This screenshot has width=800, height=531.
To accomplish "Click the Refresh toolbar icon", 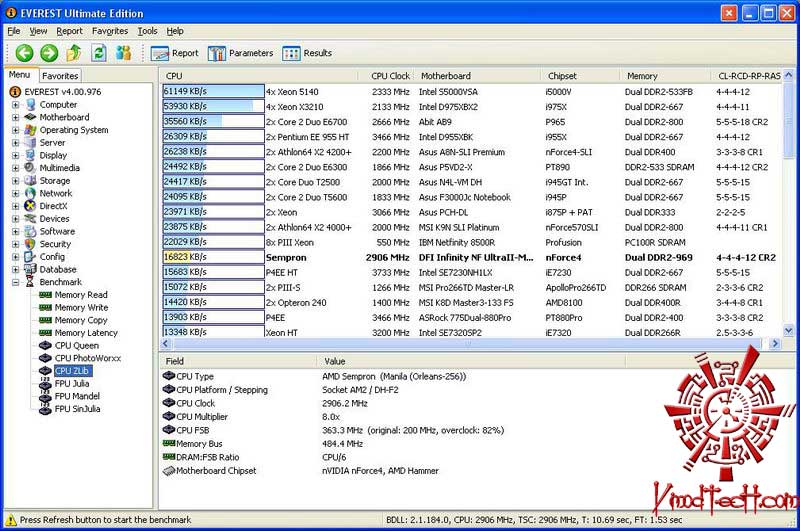I will click(99, 53).
